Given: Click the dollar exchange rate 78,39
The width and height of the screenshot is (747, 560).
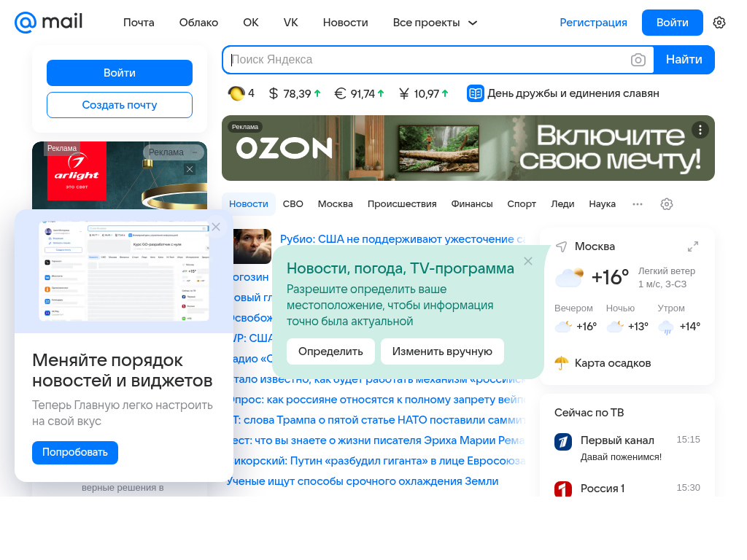Looking at the screenshot, I should (x=295, y=93).
